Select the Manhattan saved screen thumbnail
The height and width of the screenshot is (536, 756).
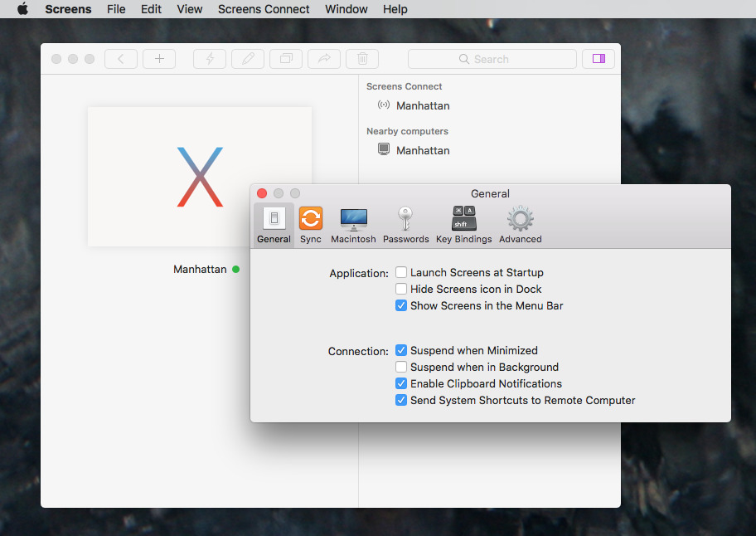pyautogui.click(x=200, y=177)
